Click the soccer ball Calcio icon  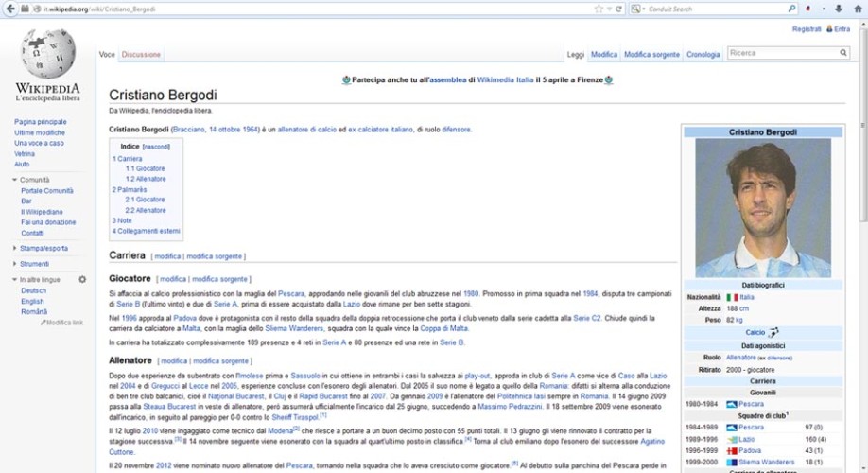[x=773, y=332]
